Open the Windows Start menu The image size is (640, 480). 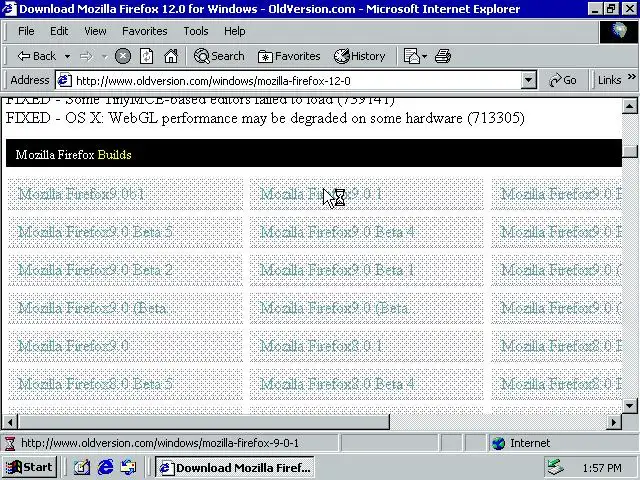29,467
